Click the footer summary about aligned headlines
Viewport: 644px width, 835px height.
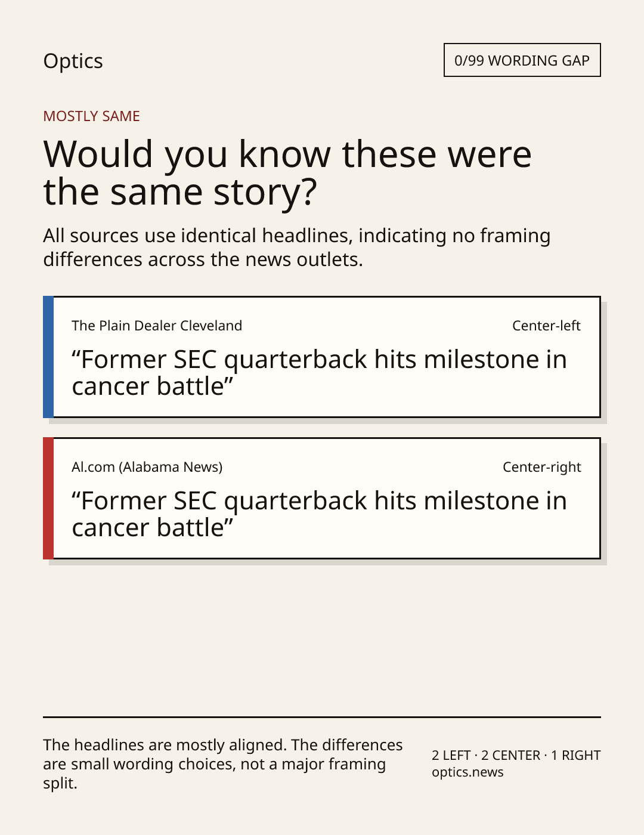coord(223,764)
